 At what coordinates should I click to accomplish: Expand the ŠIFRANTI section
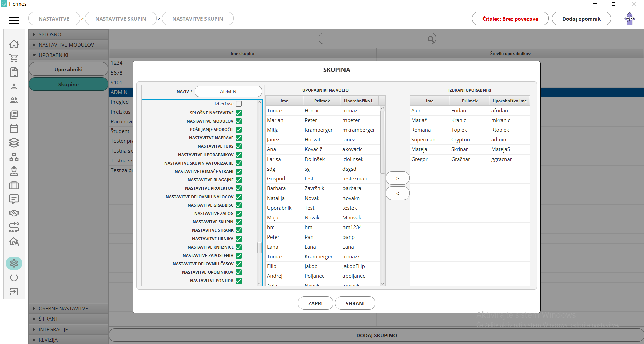tap(68, 319)
